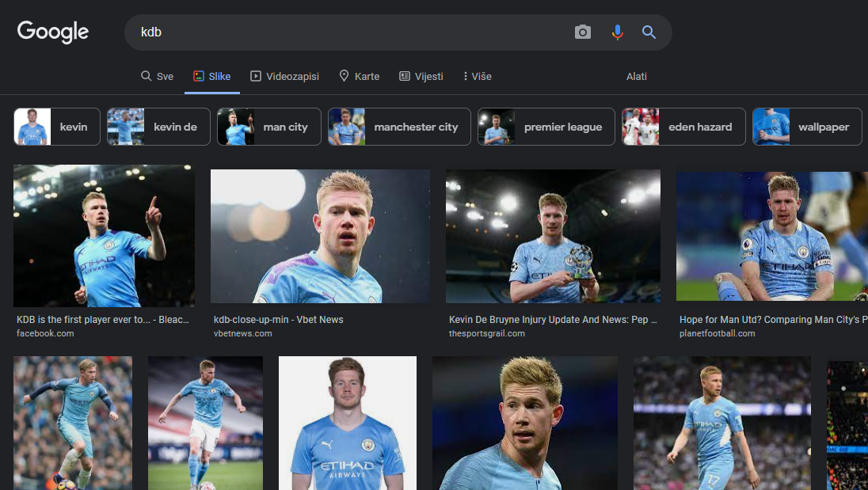Filter by the kevin chip
The width and height of the screenshot is (868, 490).
[57, 127]
